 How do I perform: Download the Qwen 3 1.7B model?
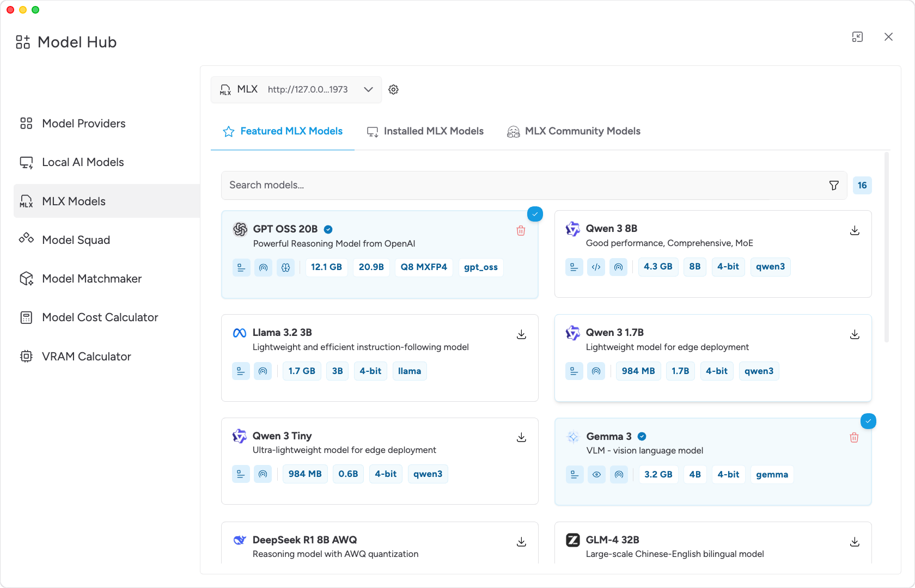point(855,334)
